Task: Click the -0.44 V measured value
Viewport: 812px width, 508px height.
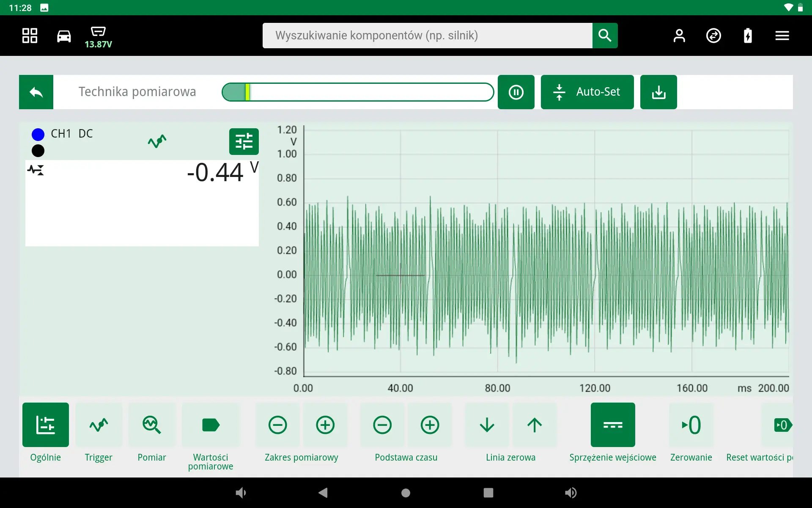Action: click(222, 173)
